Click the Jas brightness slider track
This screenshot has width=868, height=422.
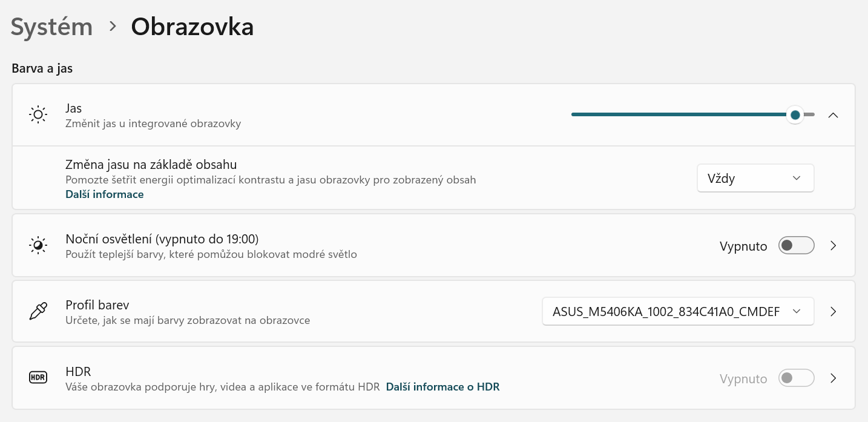click(x=693, y=115)
